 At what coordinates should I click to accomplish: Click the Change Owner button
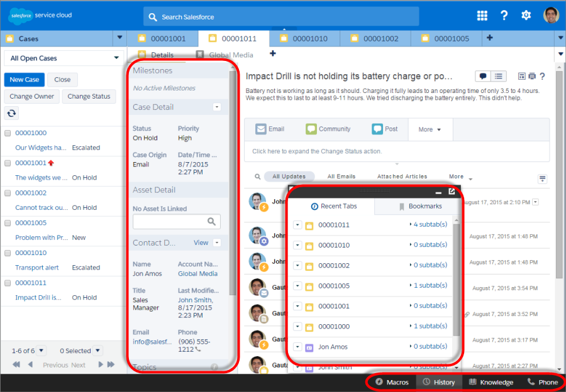pyautogui.click(x=32, y=96)
